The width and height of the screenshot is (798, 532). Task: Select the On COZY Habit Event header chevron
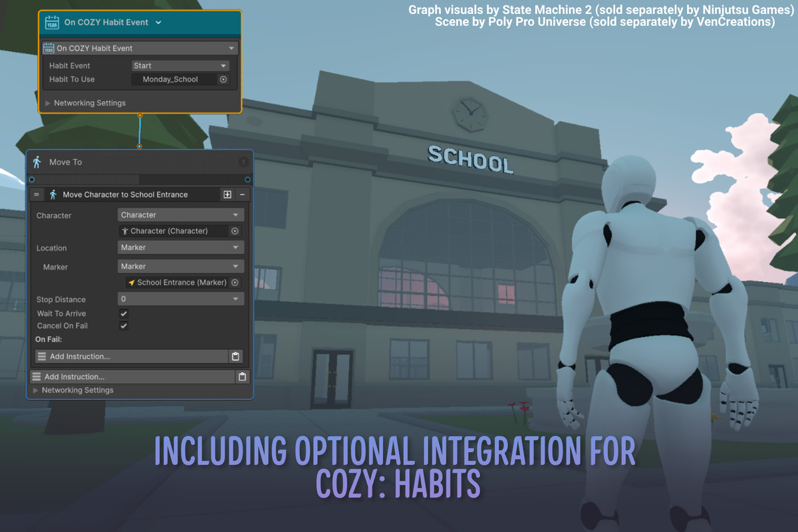click(158, 21)
